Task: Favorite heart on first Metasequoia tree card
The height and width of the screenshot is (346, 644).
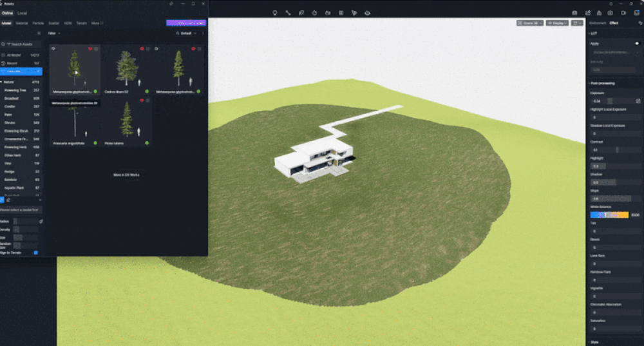Action: (x=90, y=49)
